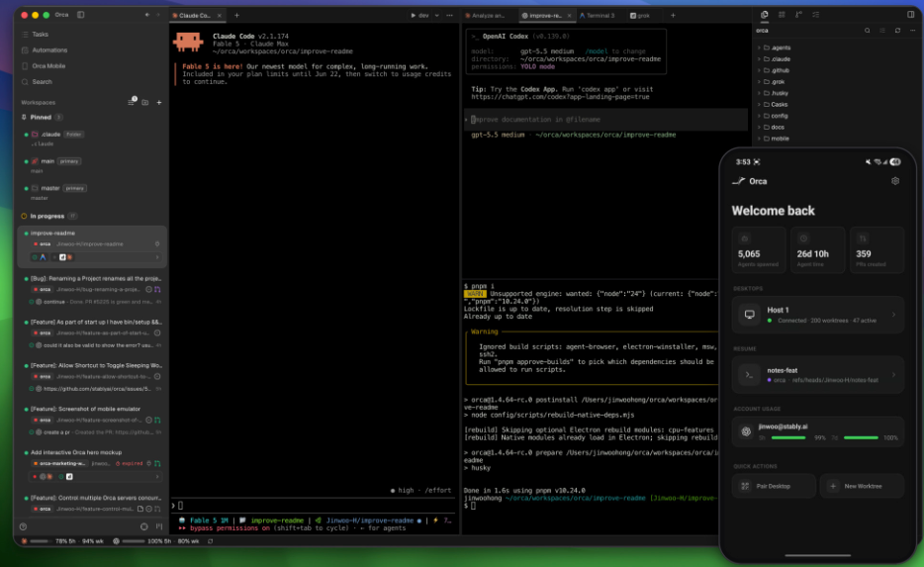Open settings gear in Orca mobile app
The image size is (924, 567).
[895, 181]
